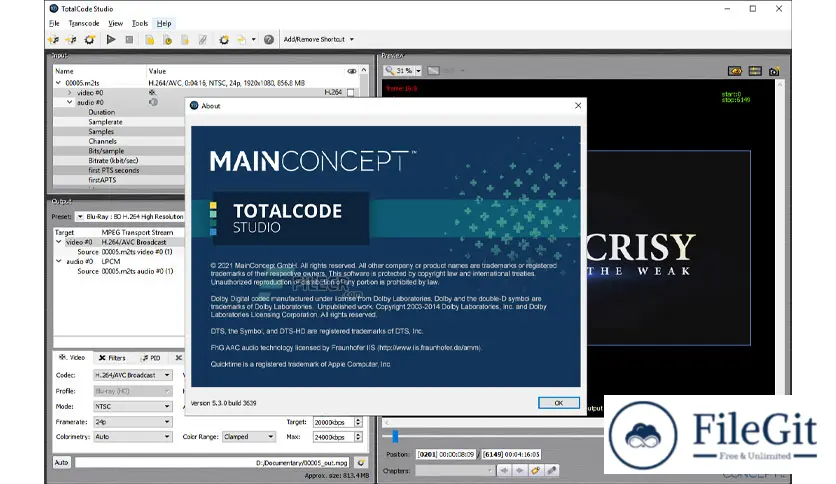Click the gray chapter edit icon
The width and height of the screenshot is (836, 484).
pos(552,471)
